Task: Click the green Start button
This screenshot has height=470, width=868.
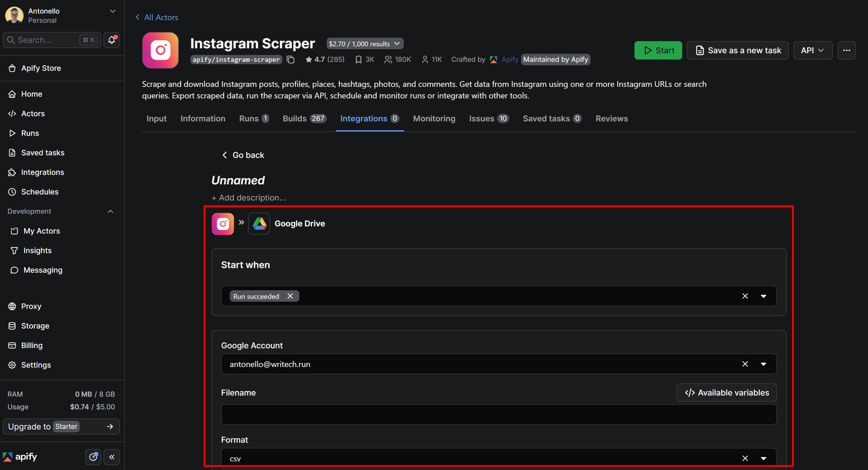Action: click(x=658, y=50)
